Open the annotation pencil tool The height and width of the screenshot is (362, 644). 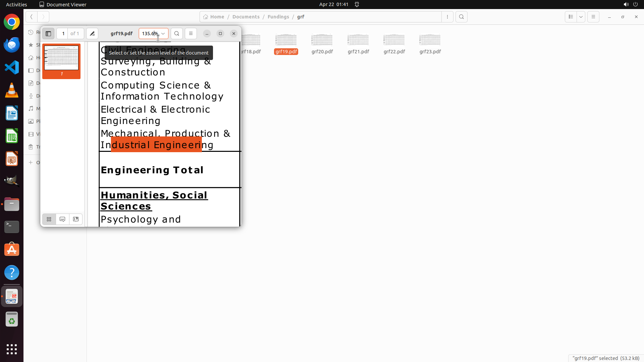tap(92, 34)
